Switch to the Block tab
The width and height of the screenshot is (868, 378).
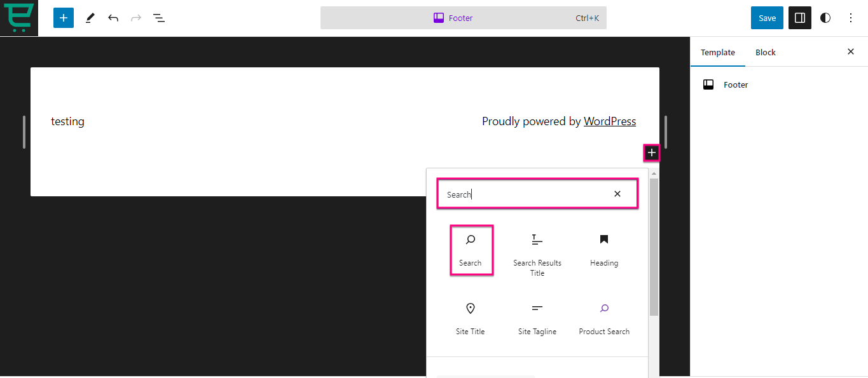(x=766, y=53)
